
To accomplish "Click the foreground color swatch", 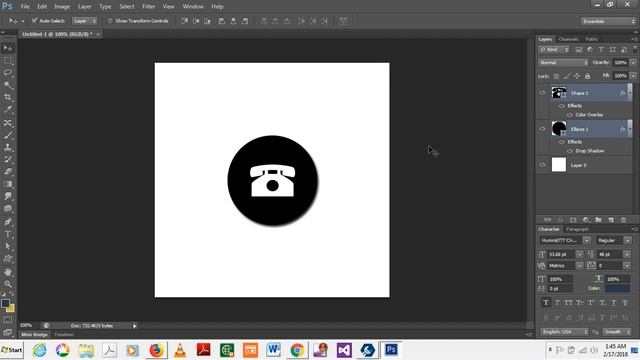I will (x=5, y=303).
